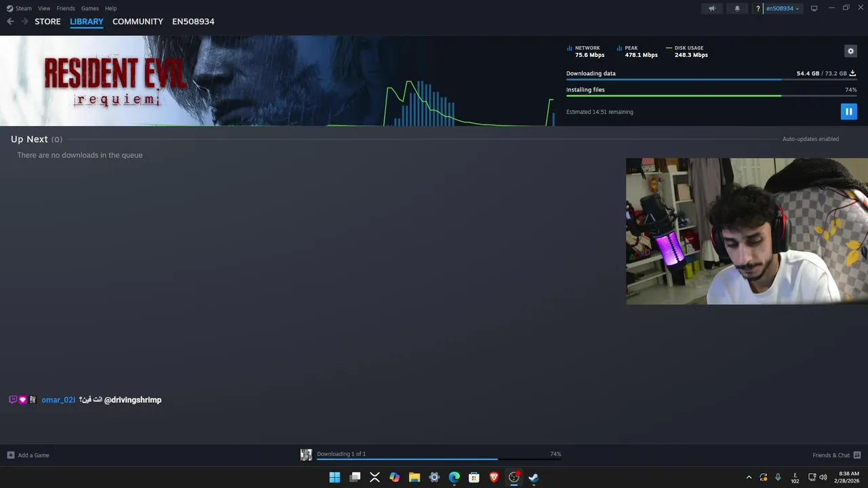Click Add a Game
Viewport: 868px width, 488px height.
click(x=28, y=455)
